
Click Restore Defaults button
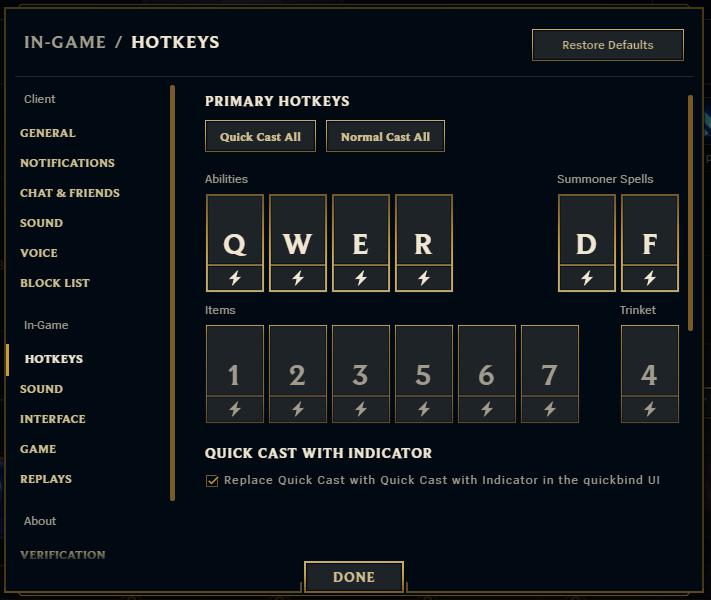tap(608, 45)
